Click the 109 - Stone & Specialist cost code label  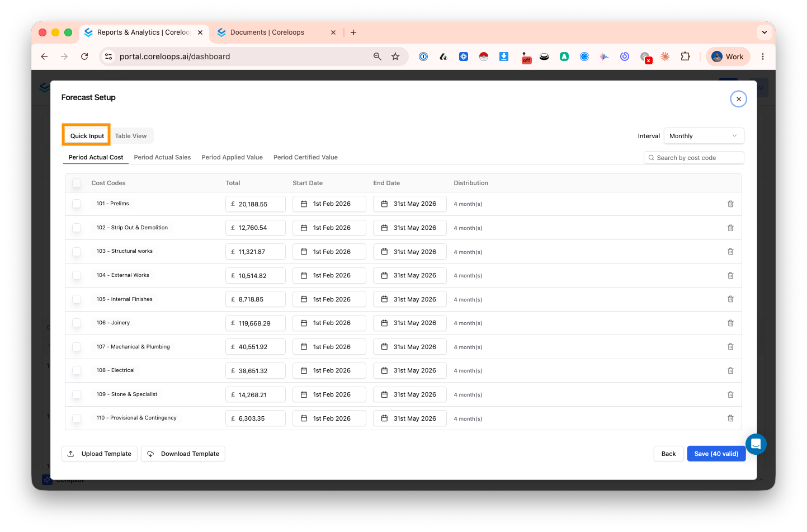126,394
